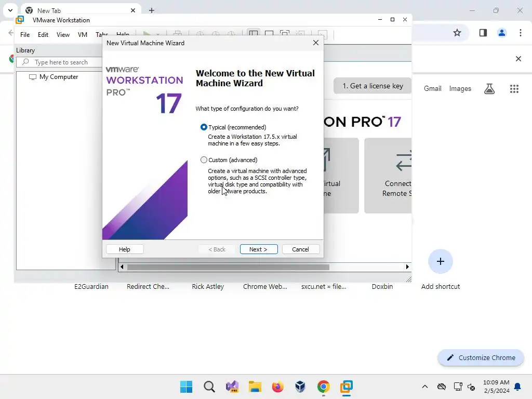Image resolution: width=532 pixels, height=399 pixels.
Task: Open the Images link
Action: click(460, 88)
